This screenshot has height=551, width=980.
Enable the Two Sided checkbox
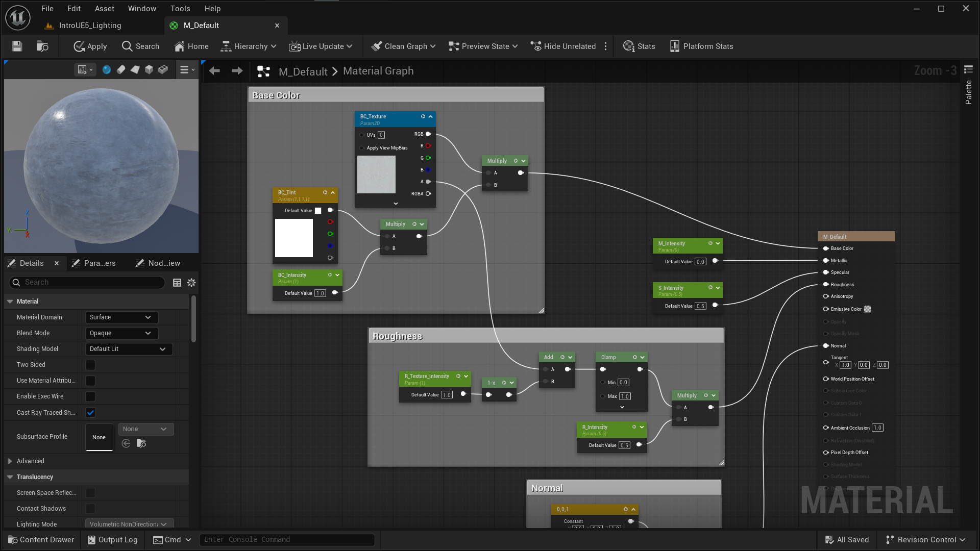tap(90, 365)
